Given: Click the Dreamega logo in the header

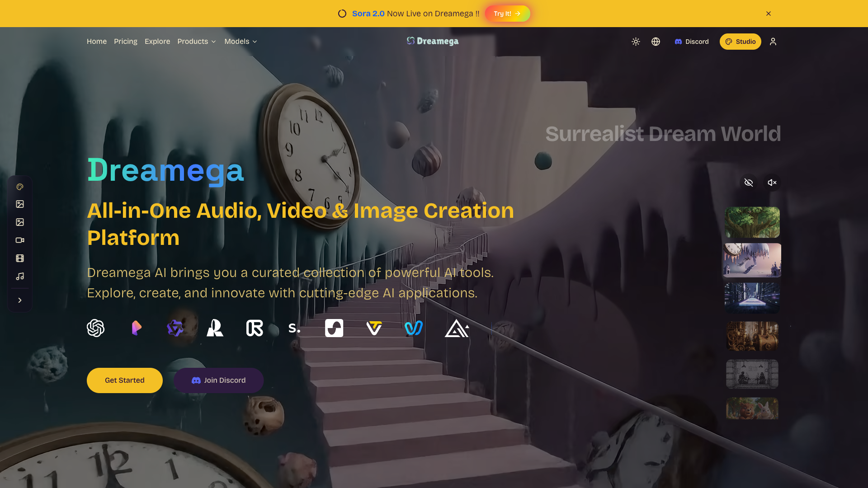Looking at the screenshot, I should pyautogui.click(x=433, y=41).
